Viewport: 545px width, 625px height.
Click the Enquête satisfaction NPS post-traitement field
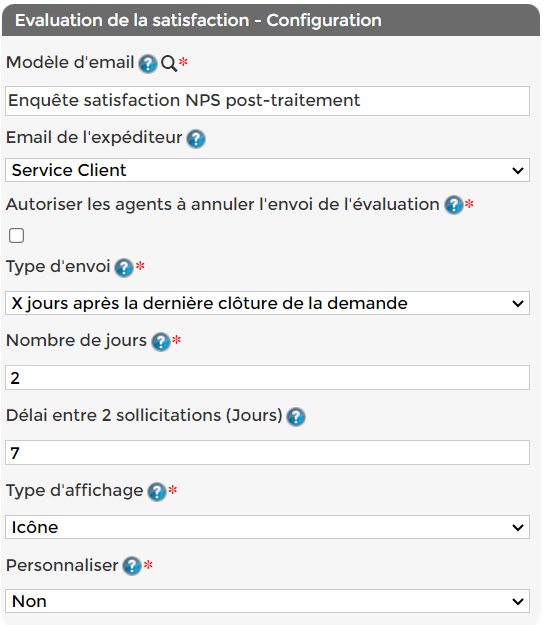(x=267, y=101)
